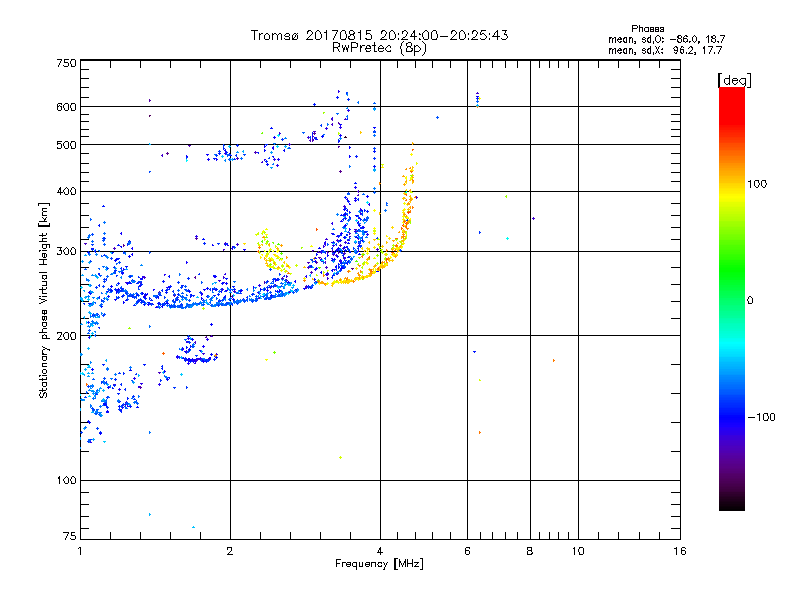Click the colorbar '-100' tick label

[x=761, y=417]
